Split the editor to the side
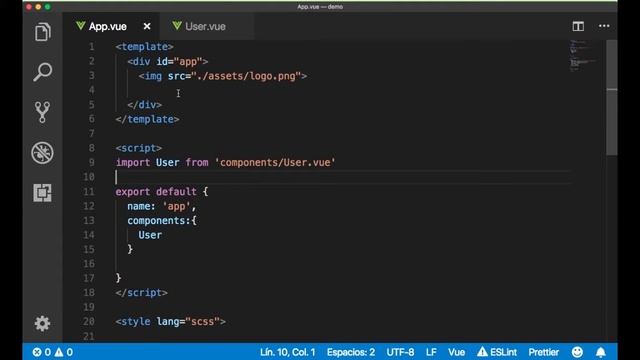 tap(578, 26)
